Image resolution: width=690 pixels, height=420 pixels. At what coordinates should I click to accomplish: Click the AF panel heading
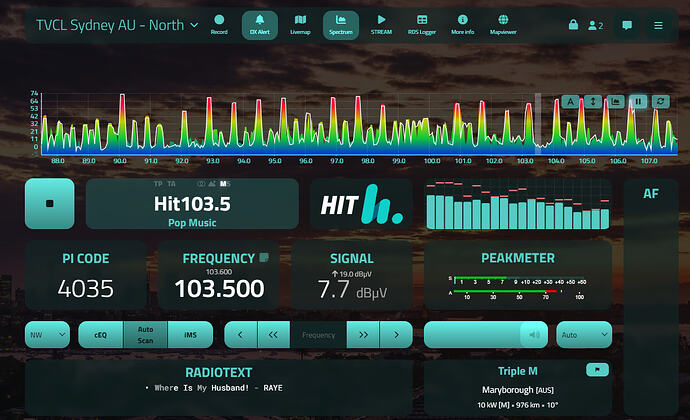coord(651,193)
